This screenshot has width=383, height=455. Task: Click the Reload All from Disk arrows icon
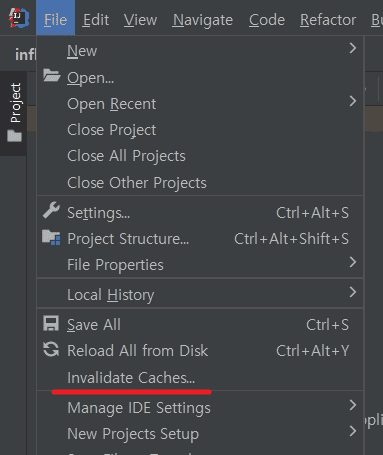pyautogui.click(x=51, y=349)
